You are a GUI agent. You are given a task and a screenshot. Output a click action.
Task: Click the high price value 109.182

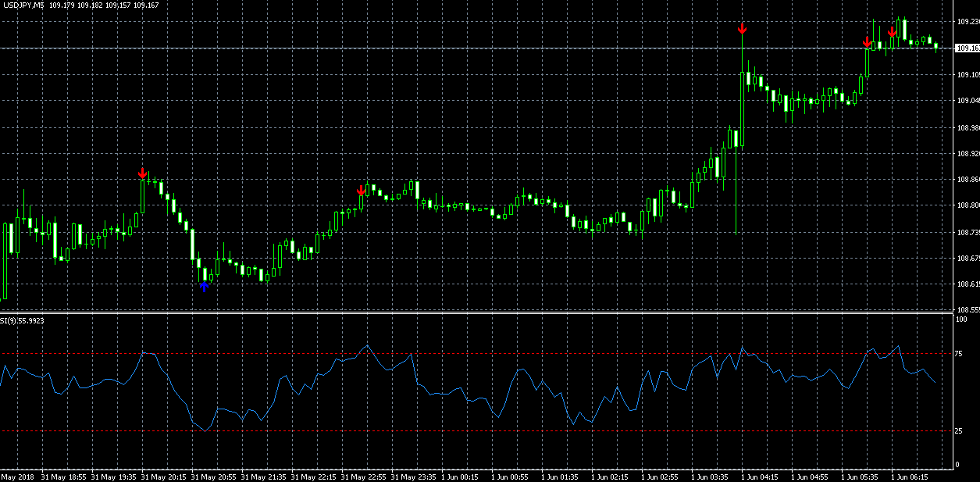click(x=88, y=5)
